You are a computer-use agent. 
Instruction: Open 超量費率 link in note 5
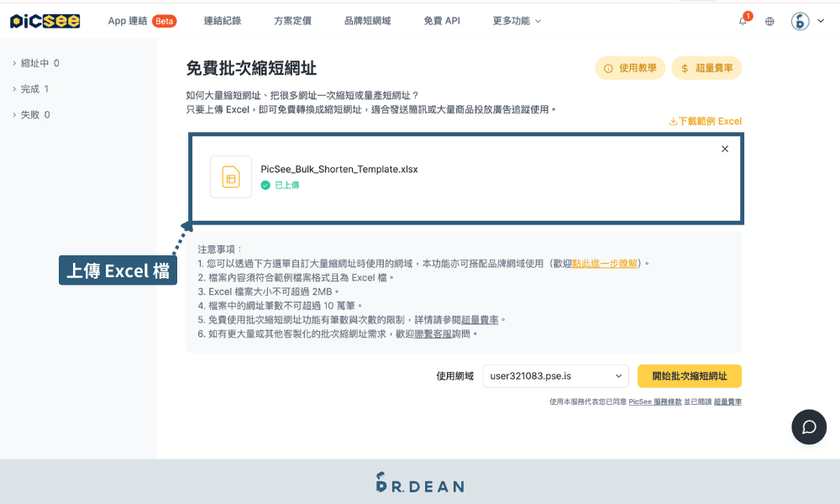click(480, 320)
